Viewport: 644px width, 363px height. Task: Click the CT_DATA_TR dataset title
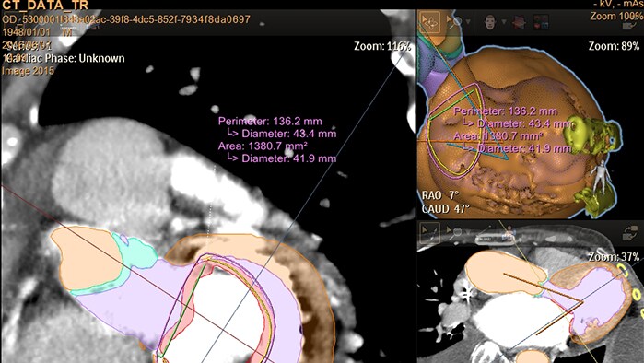tap(45, 6)
